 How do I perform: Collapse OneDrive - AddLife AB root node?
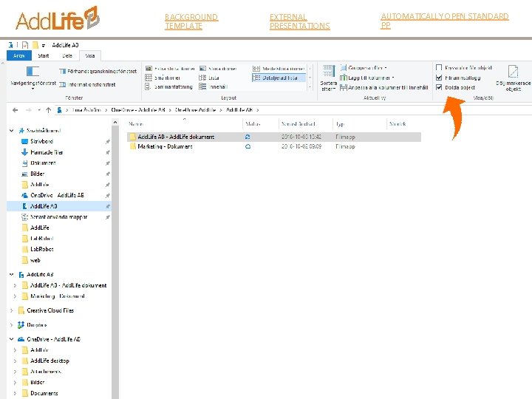click(12, 339)
